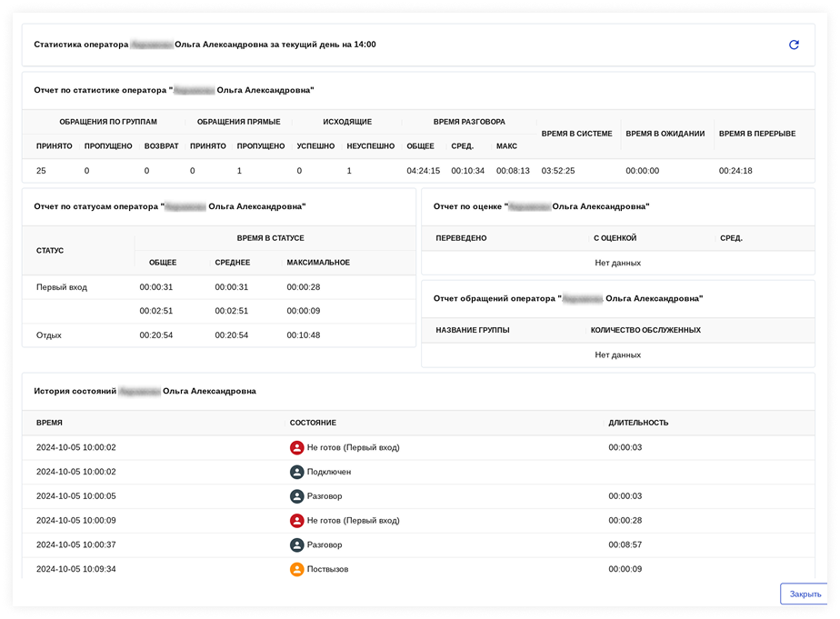The image size is (840, 619).
Task: Click the ПЕРЕВЕДЕНО column header
Action: [x=461, y=238]
